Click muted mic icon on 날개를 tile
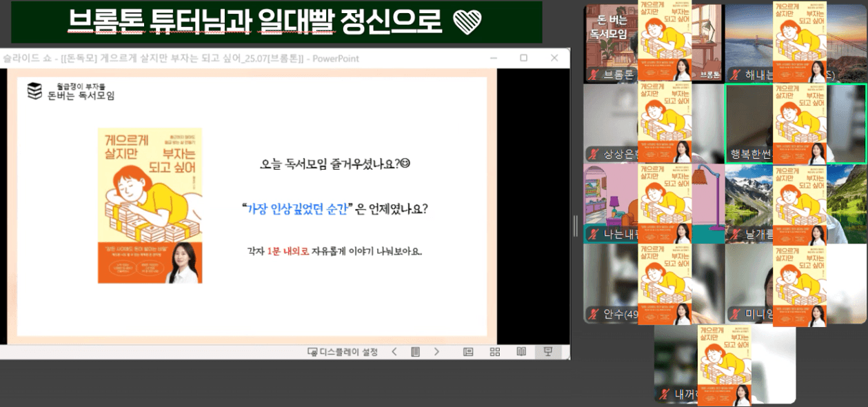 click(736, 235)
